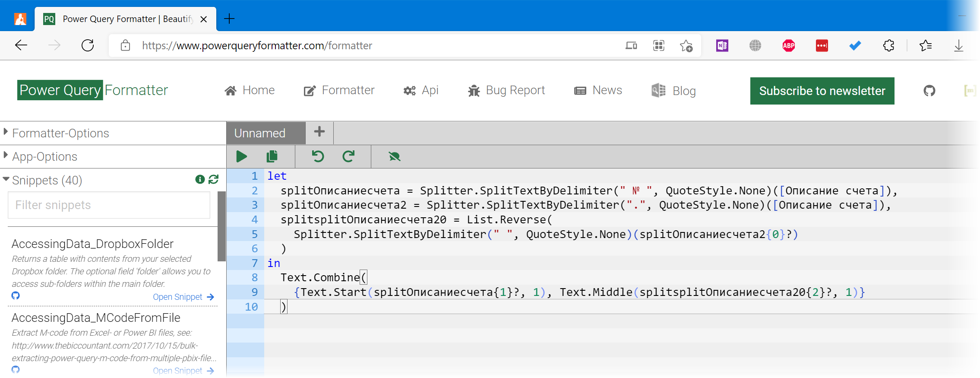Open the Api menu item

pyautogui.click(x=421, y=90)
